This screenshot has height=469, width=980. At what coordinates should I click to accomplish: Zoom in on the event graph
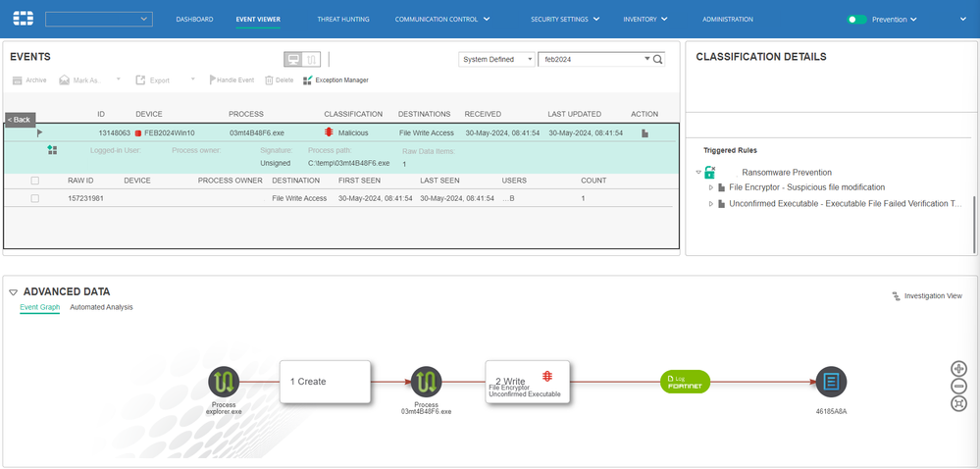pyautogui.click(x=958, y=368)
